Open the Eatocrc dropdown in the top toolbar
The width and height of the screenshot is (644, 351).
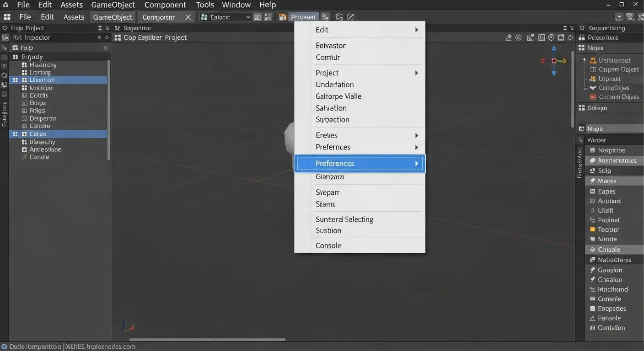(225, 17)
